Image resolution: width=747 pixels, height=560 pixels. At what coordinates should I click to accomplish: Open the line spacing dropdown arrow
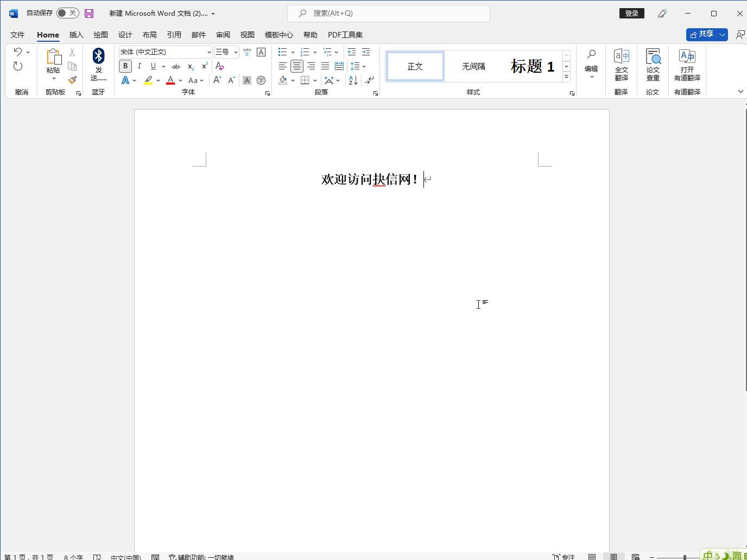(364, 66)
